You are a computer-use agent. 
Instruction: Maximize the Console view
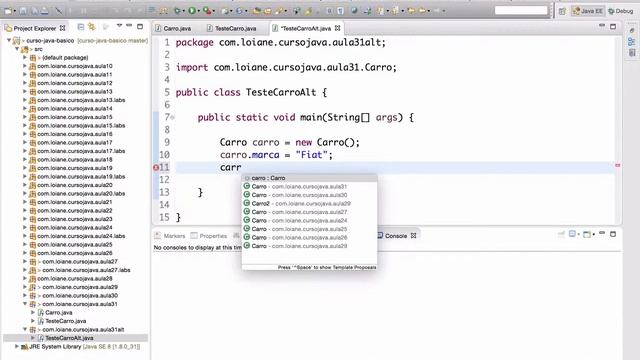(613, 234)
